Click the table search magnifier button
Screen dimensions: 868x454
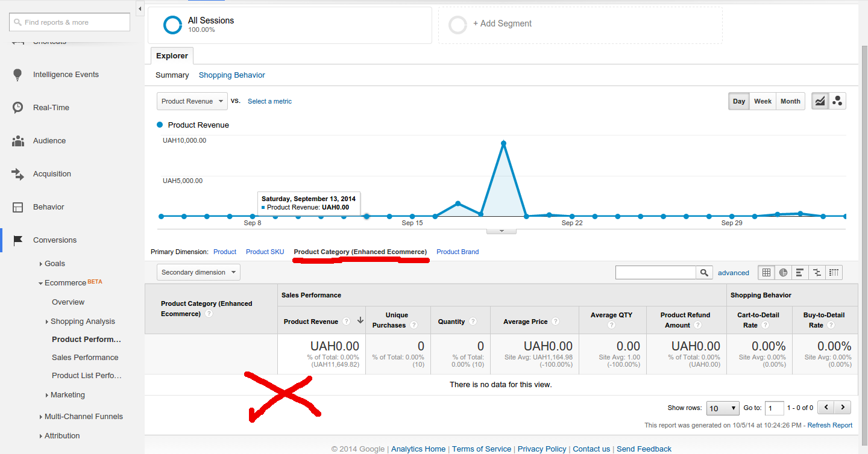click(x=704, y=273)
